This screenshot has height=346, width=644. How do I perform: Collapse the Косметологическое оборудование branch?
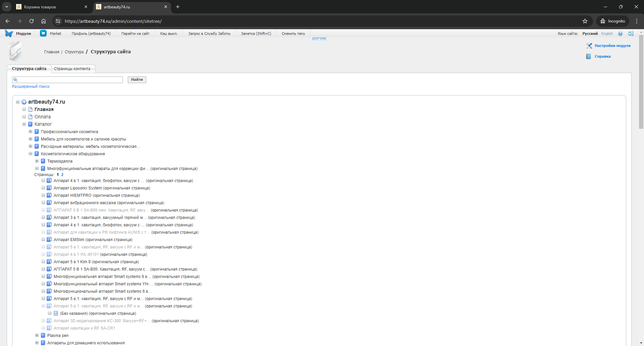tap(31, 154)
